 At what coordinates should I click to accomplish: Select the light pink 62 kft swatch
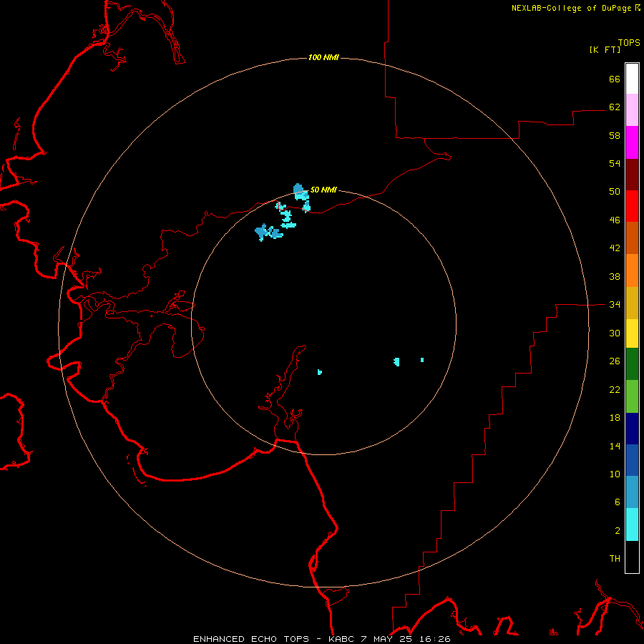pyautogui.click(x=632, y=109)
